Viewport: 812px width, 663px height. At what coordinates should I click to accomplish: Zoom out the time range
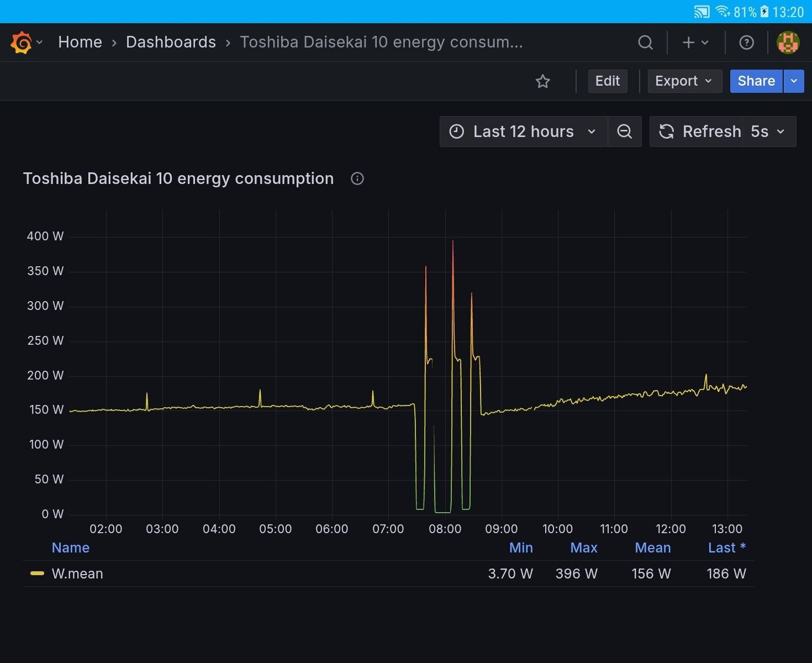pos(625,131)
